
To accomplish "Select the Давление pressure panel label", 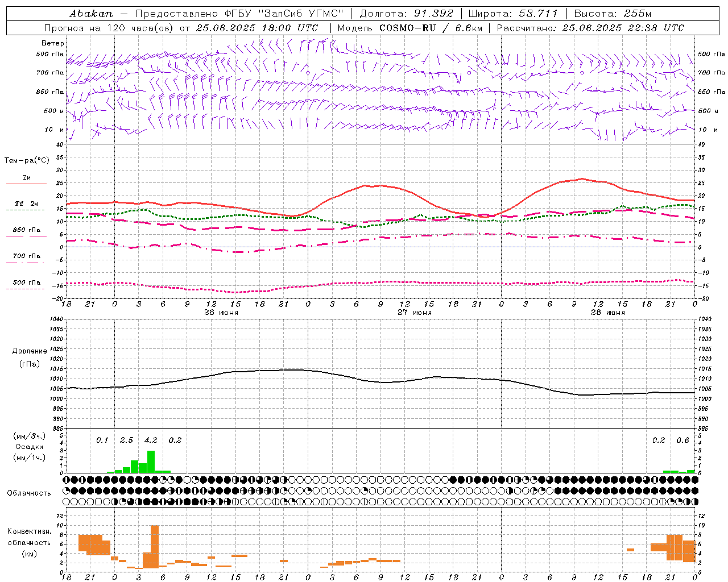I will click(x=29, y=351).
